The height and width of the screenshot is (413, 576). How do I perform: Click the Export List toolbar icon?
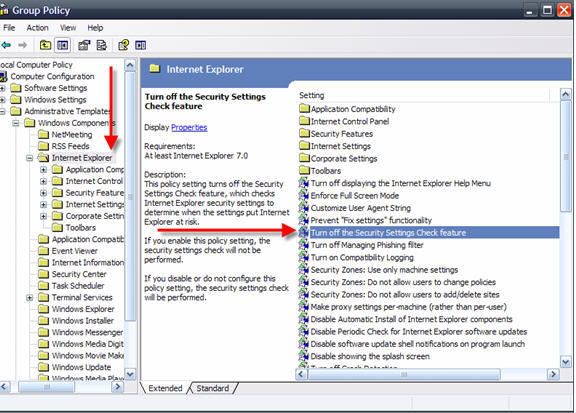point(101,45)
